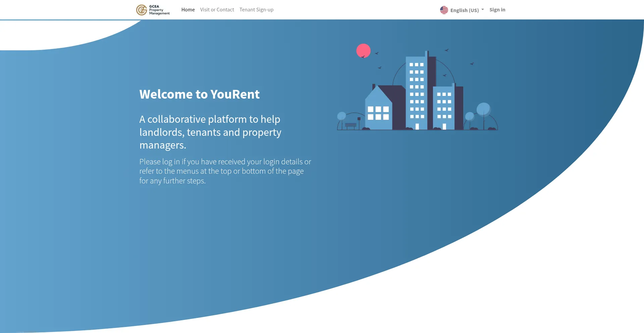Click the Welcome to YouRent heading

[x=199, y=94]
